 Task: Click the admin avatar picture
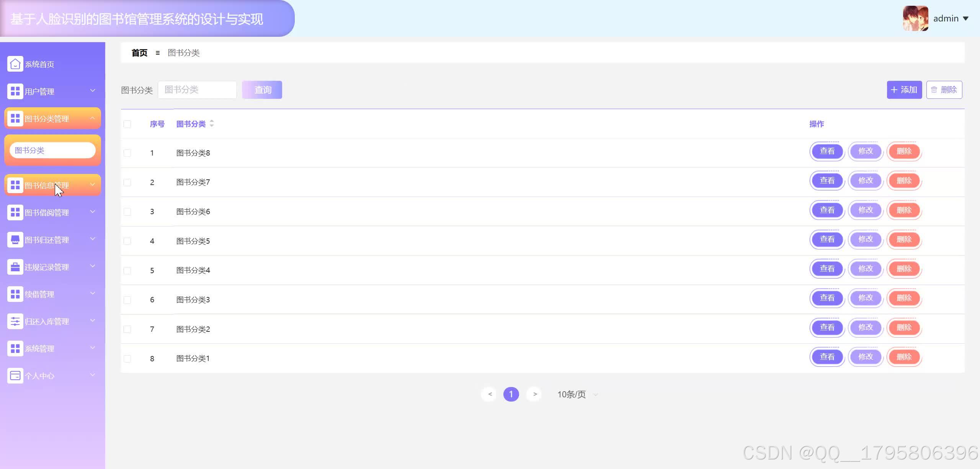tap(915, 18)
